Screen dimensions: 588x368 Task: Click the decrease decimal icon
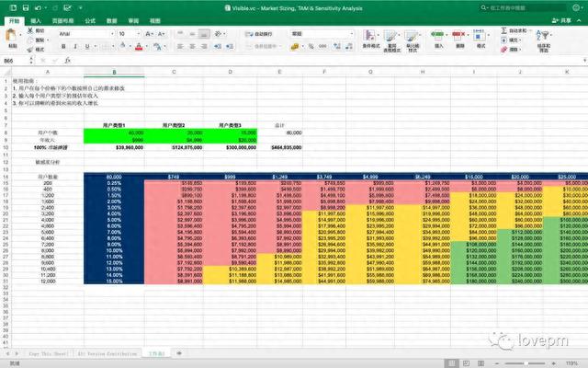coord(349,46)
